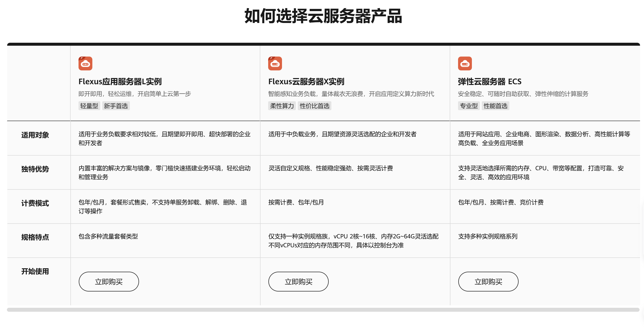The width and height of the screenshot is (644, 330).
Task: Click the 弹性云服务器 ECS orange cloud icon
Action: [x=465, y=63]
